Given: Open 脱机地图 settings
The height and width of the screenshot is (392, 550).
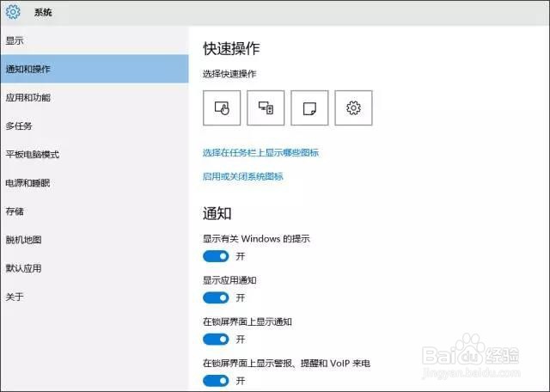Looking at the screenshot, I should coord(95,240).
